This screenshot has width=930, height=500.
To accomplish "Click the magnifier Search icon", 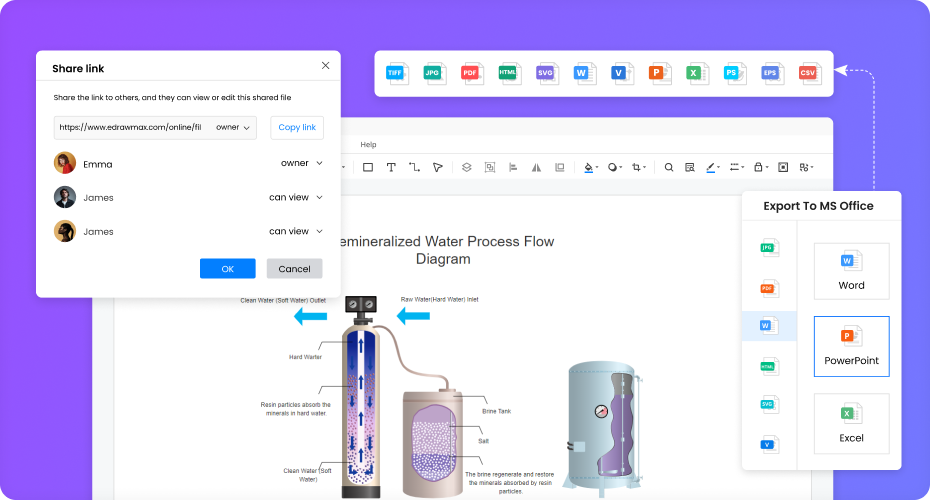I will 669,167.
